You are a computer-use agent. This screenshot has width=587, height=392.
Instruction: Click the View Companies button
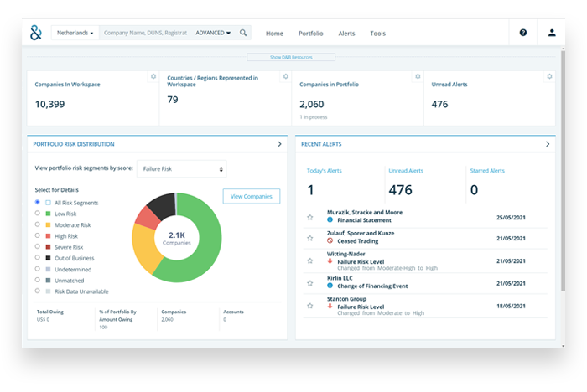coord(252,196)
